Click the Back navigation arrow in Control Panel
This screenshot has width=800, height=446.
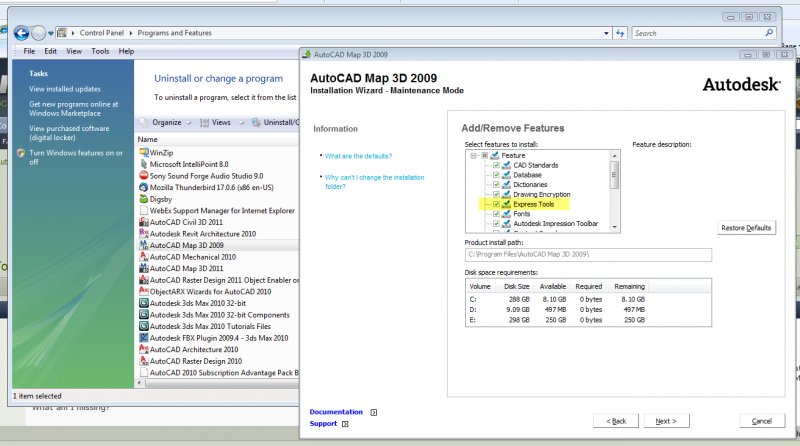pos(21,33)
